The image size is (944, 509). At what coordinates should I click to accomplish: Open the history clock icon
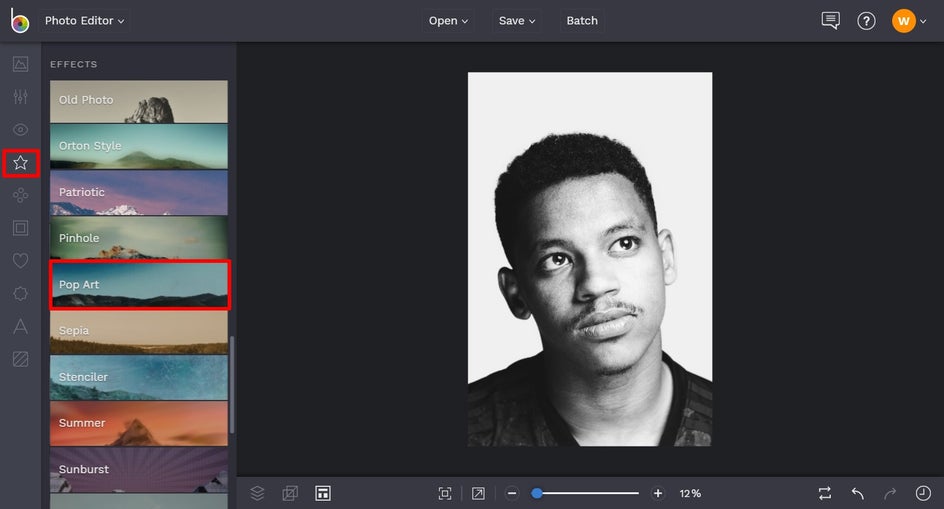(x=922, y=493)
